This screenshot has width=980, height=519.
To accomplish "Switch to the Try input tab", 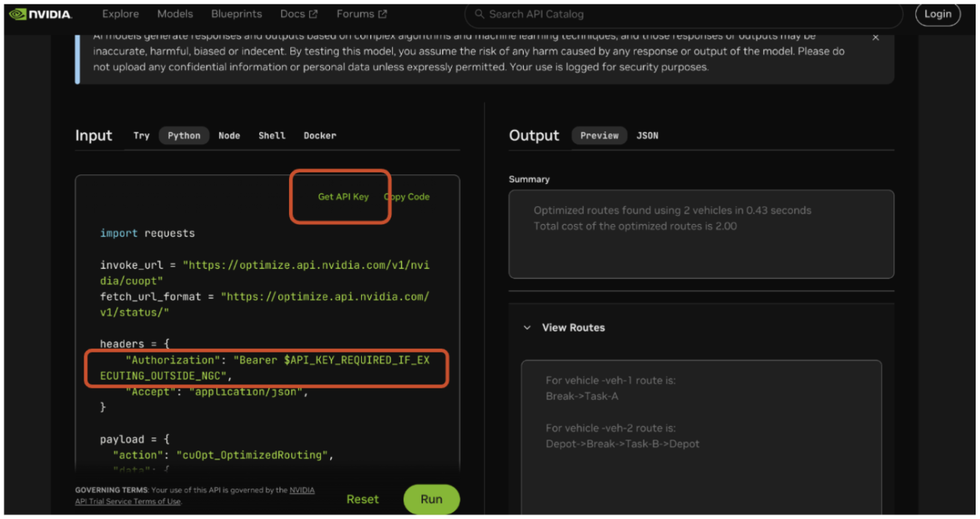I will [141, 136].
